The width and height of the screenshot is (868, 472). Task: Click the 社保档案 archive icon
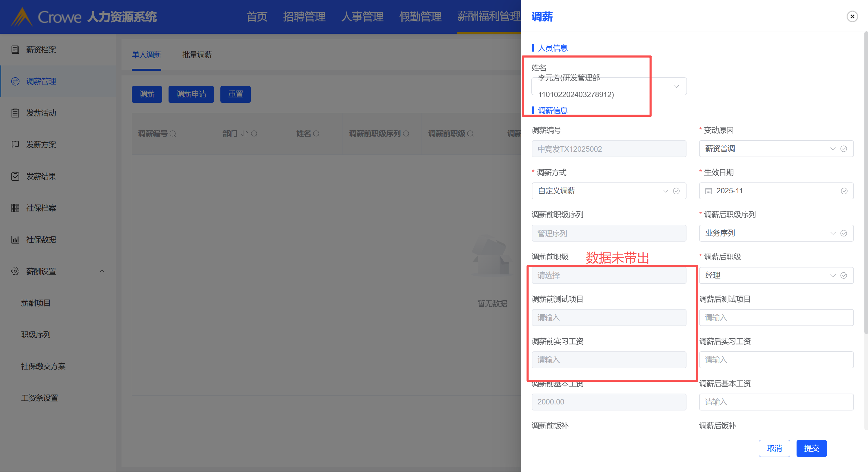click(x=15, y=208)
